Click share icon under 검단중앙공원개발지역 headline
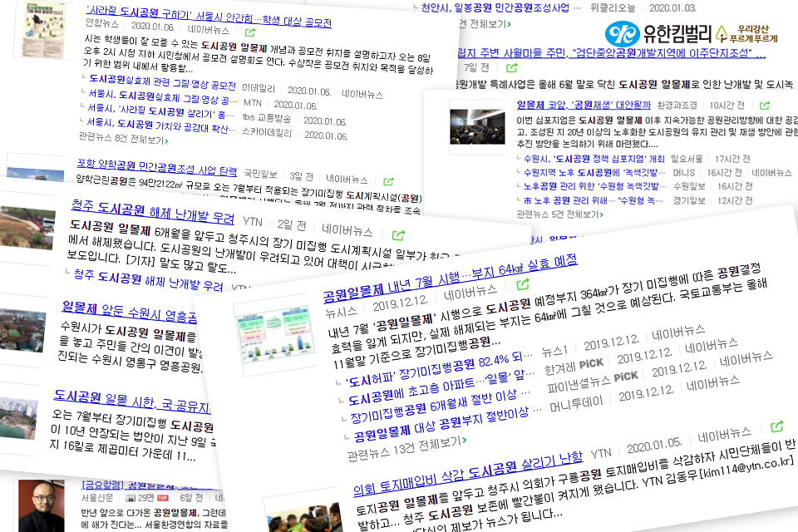798x532 pixels. (511, 67)
